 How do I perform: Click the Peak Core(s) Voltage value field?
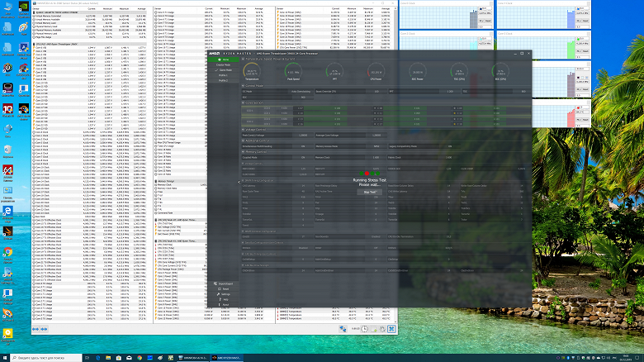[x=303, y=135]
